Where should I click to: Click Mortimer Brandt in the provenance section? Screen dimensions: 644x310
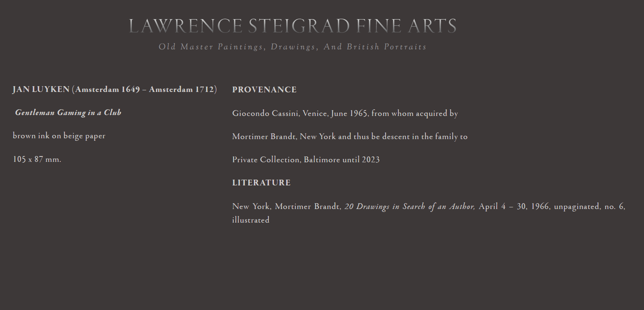coord(264,136)
